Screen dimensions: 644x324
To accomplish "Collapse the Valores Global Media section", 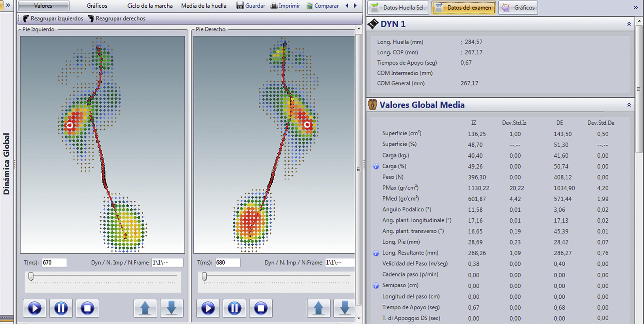I will click(629, 105).
